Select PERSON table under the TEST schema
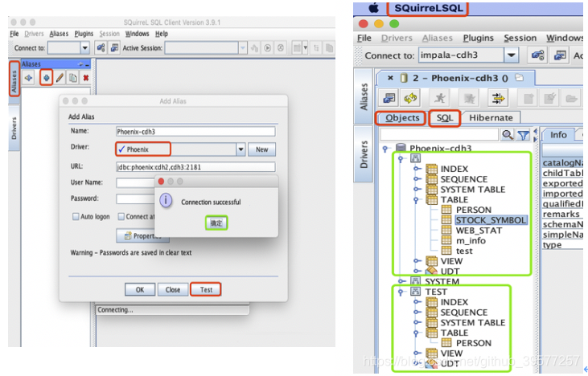Screen dimensions: 588x376 point(473,343)
